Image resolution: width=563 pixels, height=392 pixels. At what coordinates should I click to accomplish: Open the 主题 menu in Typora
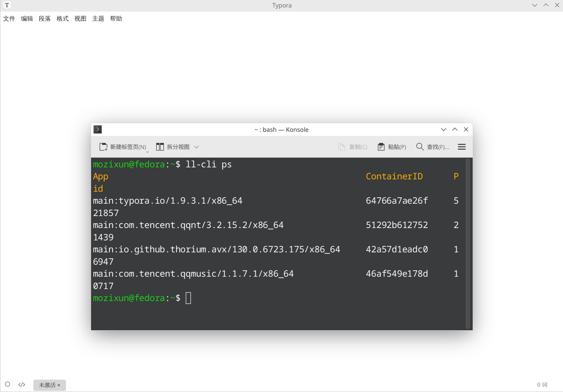(98, 19)
